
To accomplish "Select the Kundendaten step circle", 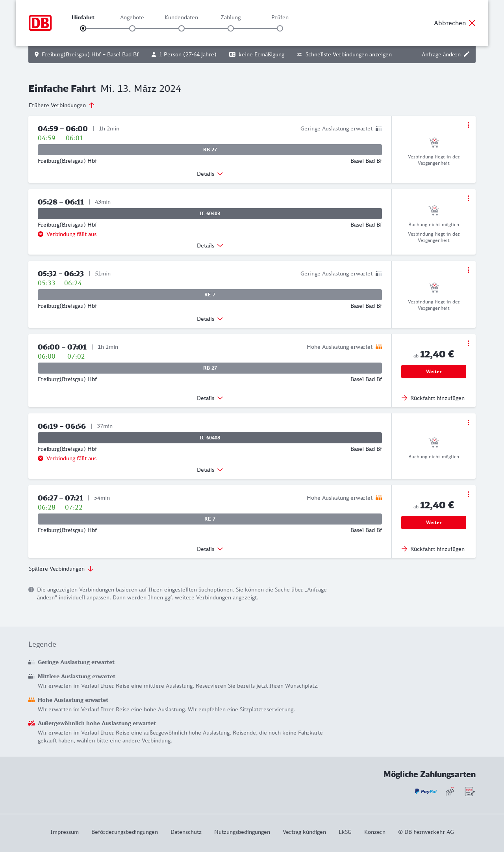I will pyautogui.click(x=182, y=28).
